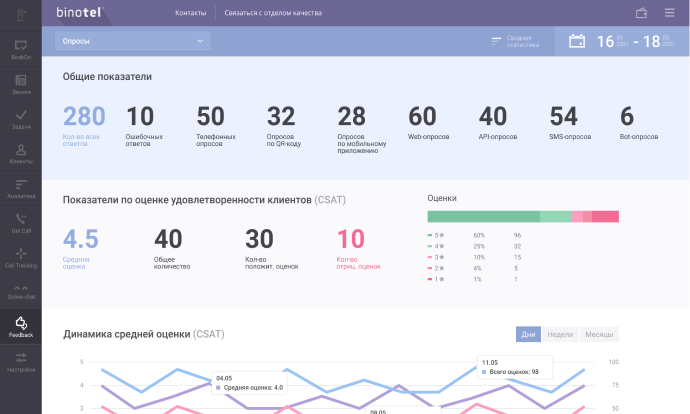Viewport: 690px width, 414px height.
Task: Open Online chat in sidebar
Action: 20,291
